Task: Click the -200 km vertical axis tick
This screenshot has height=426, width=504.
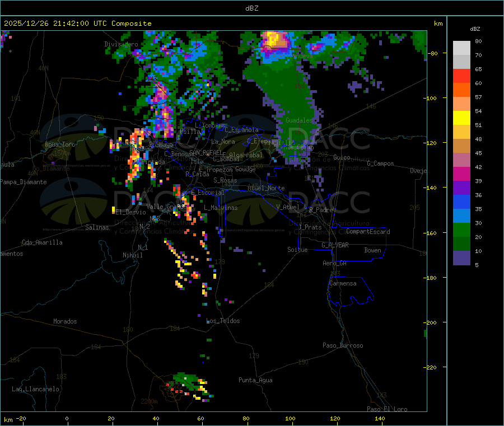Action: pos(431,322)
